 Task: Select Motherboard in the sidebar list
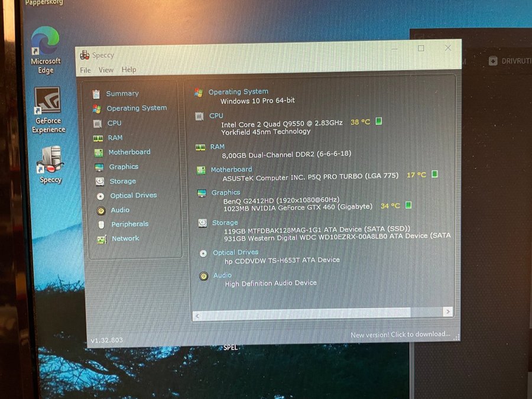tap(129, 153)
